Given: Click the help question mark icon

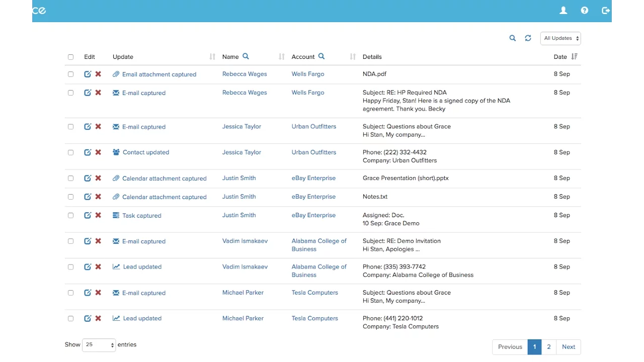Looking at the screenshot, I should coord(584,11).
